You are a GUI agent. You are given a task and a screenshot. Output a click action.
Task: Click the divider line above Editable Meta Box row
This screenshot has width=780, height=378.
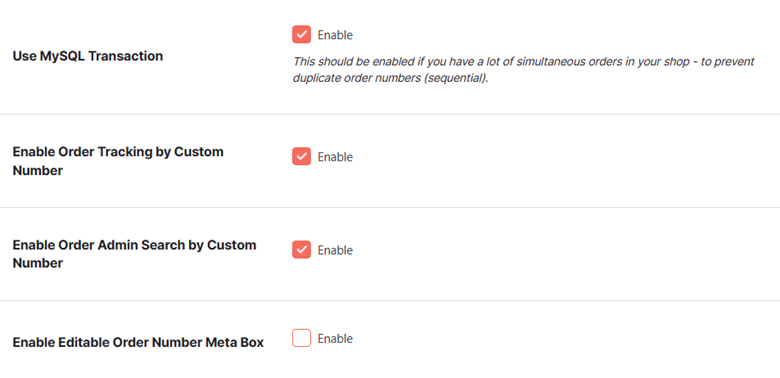coord(390,300)
